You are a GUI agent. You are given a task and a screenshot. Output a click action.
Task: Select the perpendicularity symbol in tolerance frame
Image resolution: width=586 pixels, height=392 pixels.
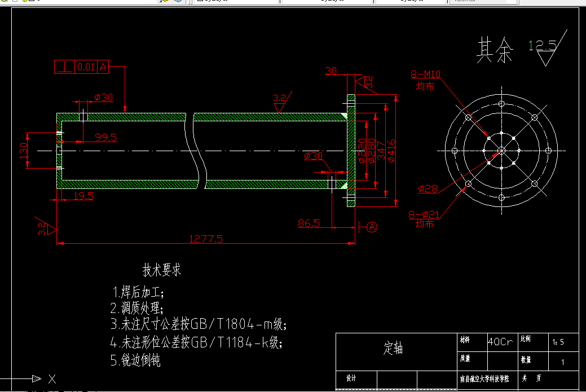click(x=65, y=67)
